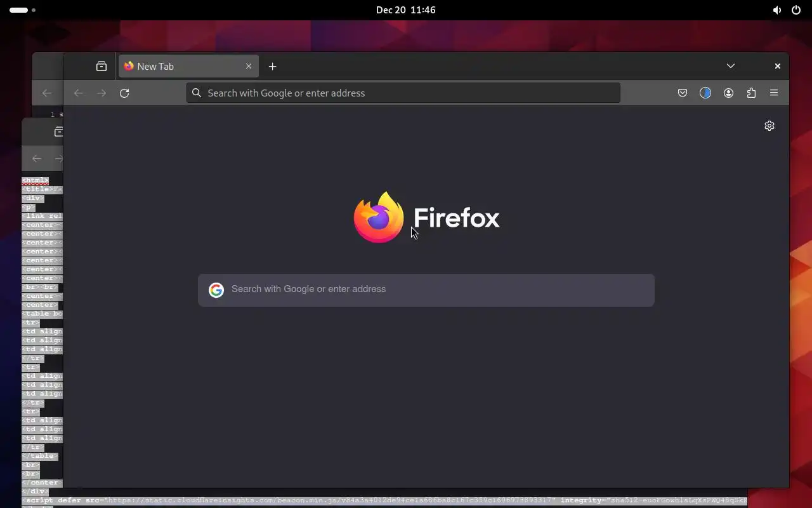Open the Firefox account icon

coord(728,93)
